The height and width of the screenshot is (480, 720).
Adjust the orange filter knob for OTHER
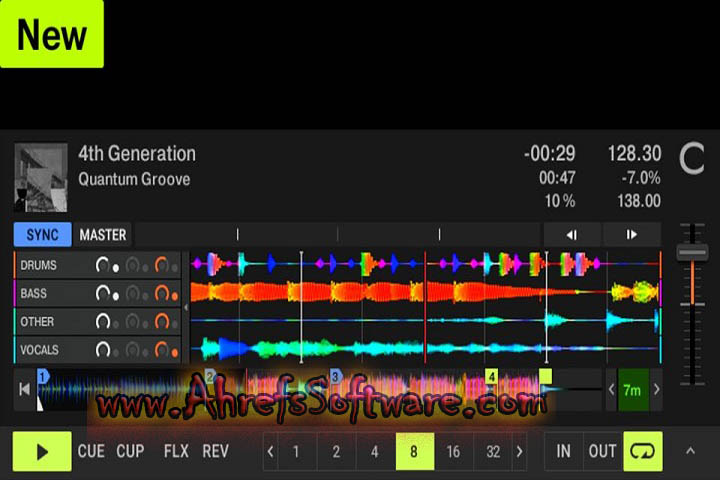point(162,322)
